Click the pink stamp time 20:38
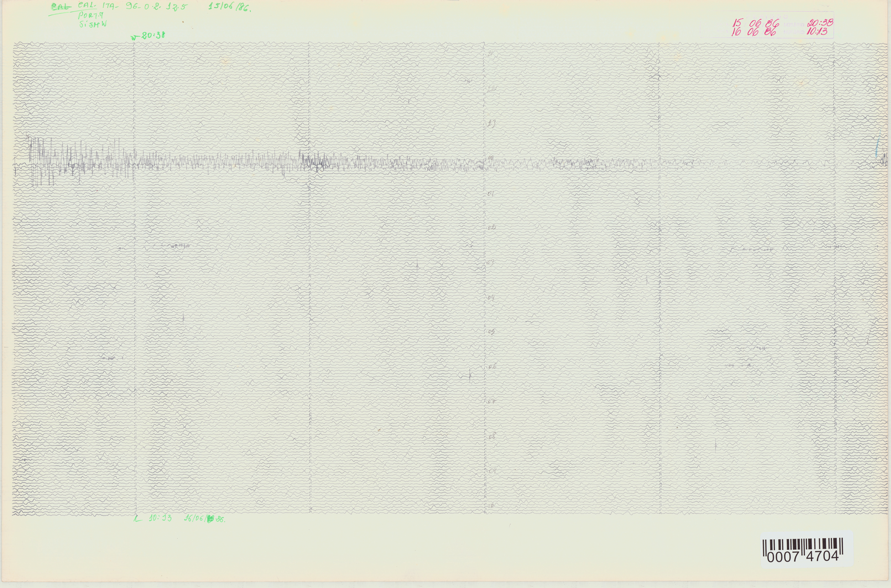Screen dimensions: 891x588 (820, 23)
